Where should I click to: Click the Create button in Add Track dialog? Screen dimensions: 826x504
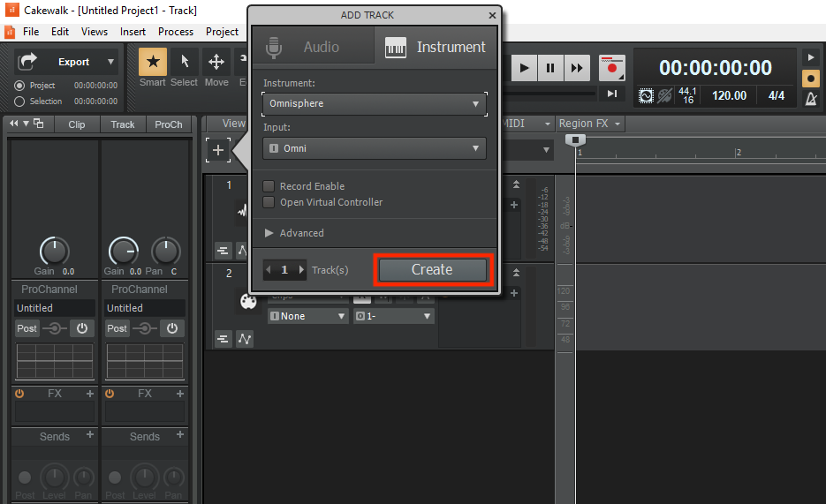click(x=433, y=270)
